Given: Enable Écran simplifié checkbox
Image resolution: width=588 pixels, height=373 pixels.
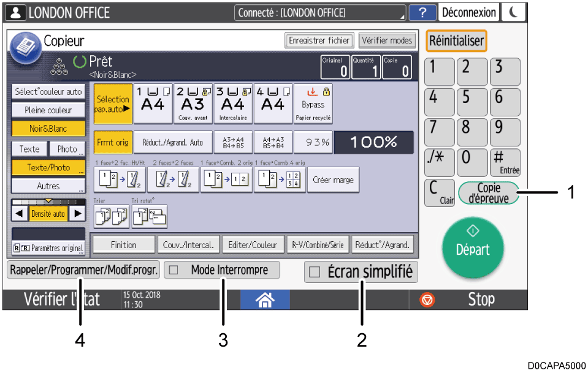Looking at the screenshot, I should 316,273.
